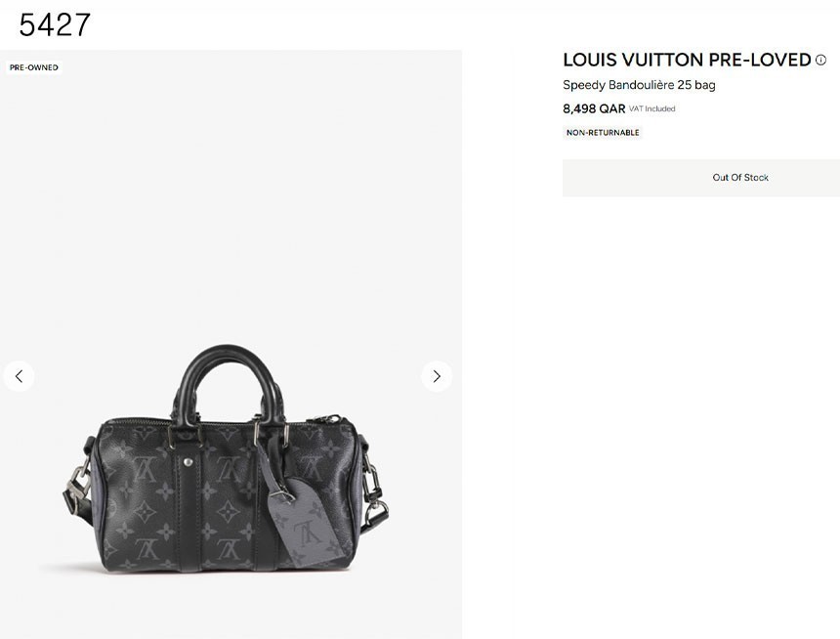840x639 pixels.
Task: Click the LV monogram on bag's lower left
Action: 147,548
